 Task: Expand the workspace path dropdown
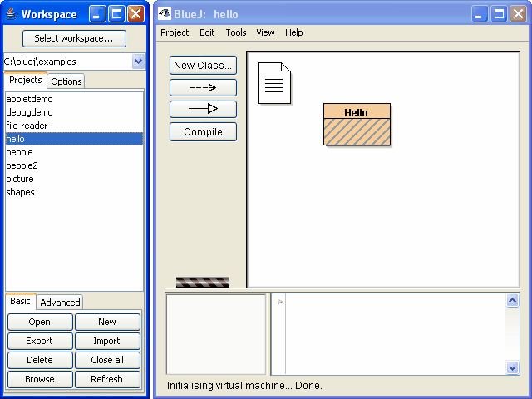(138, 62)
